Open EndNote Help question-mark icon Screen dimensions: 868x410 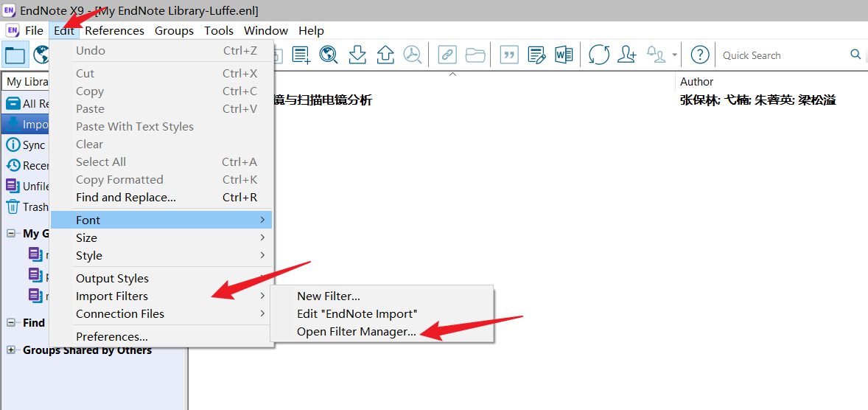pyautogui.click(x=700, y=55)
